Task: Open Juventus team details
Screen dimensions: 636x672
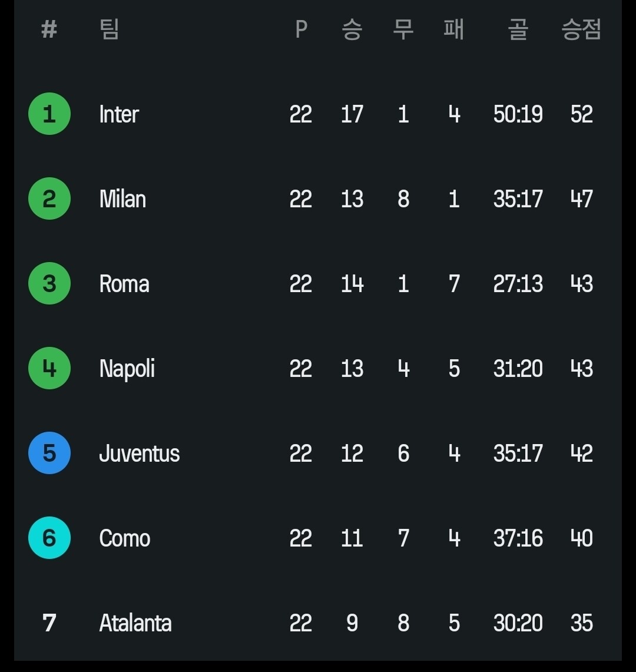Action: coord(140,453)
